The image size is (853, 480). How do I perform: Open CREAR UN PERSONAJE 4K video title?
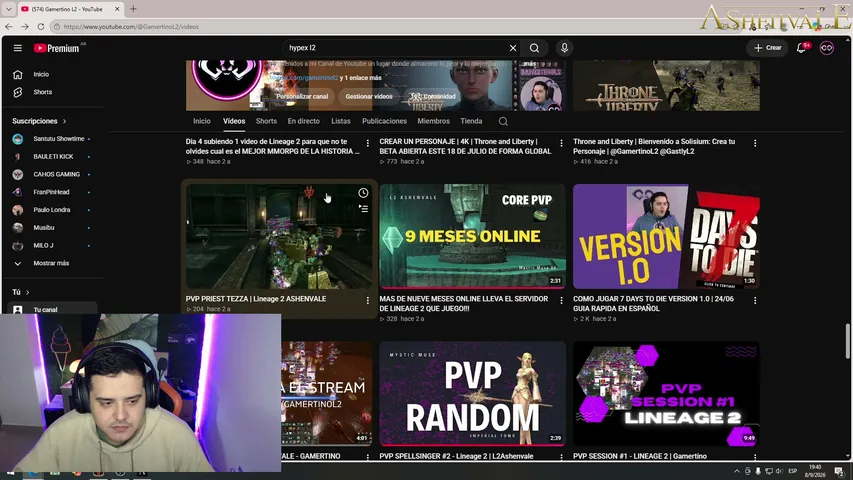(x=465, y=146)
